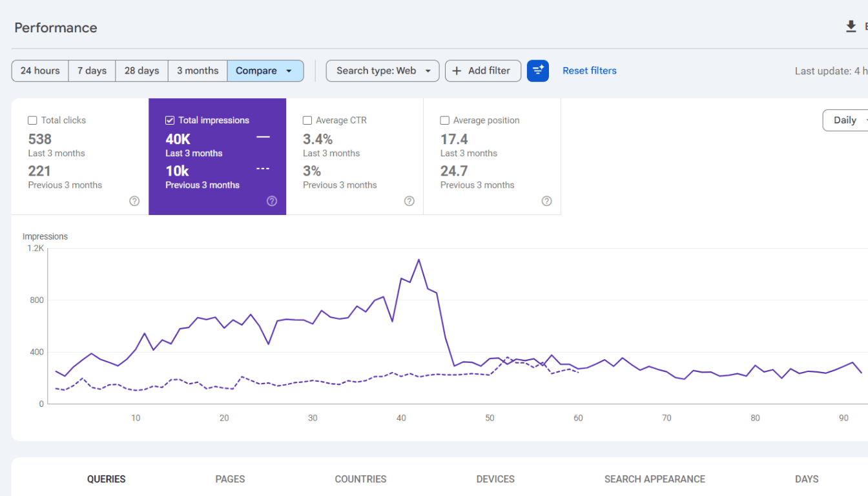The height and width of the screenshot is (496, 868).
Task: Uncheck the Total impressions checkbox
Action: pyautogui.click(x=170, y=120)
